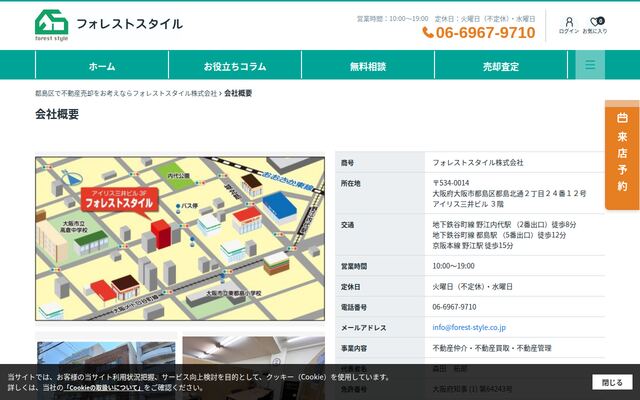Screen dimensions: 640x400
Task: Open Cookieの取扱いについて link
Action: 103,387
